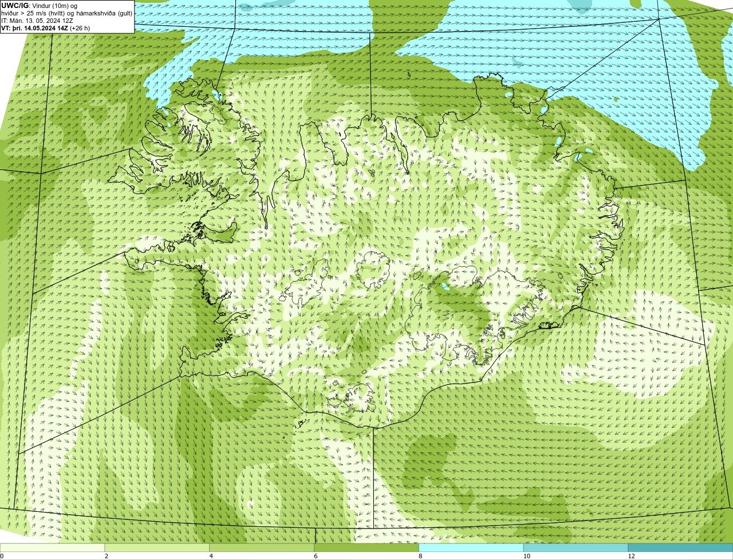Click the 4–6 green color scale segment
The height and width of the screenshot is (560, 733).
click(262, 547)
